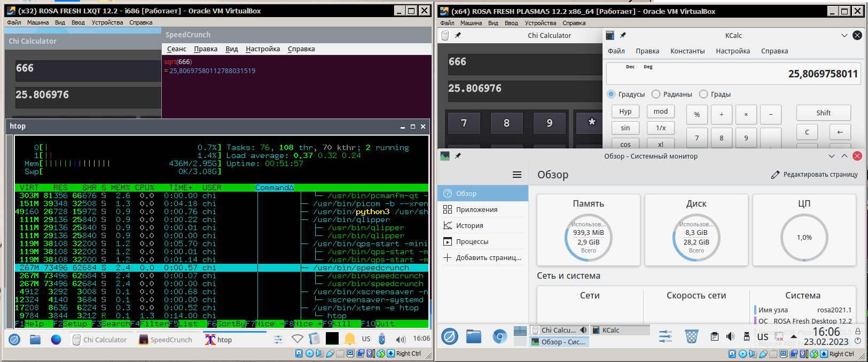This screenshot has height=362, width=868.
Task: Click the trash bin icon in Plasma panel
Action: point(692,336)
